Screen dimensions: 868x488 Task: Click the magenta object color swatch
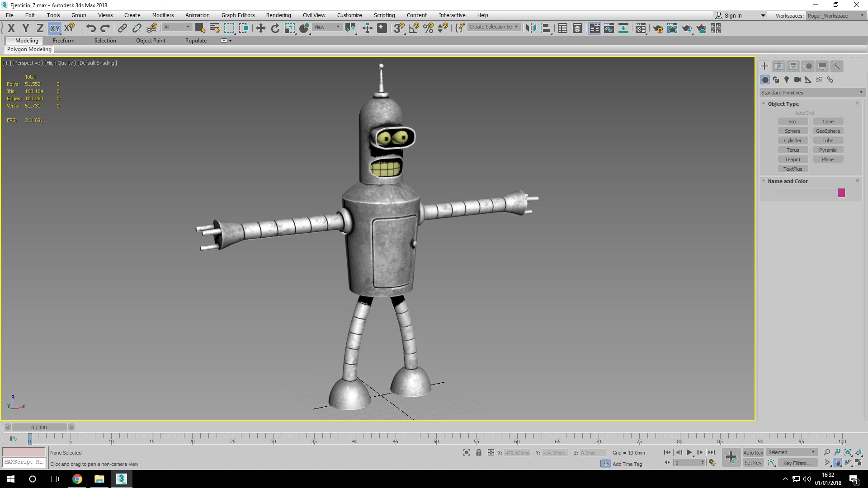pos(841,193)
